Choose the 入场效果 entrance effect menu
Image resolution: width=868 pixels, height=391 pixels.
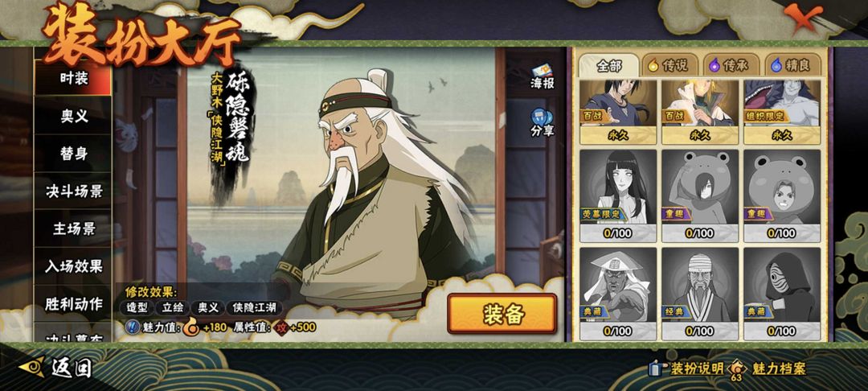coord(74,266)
